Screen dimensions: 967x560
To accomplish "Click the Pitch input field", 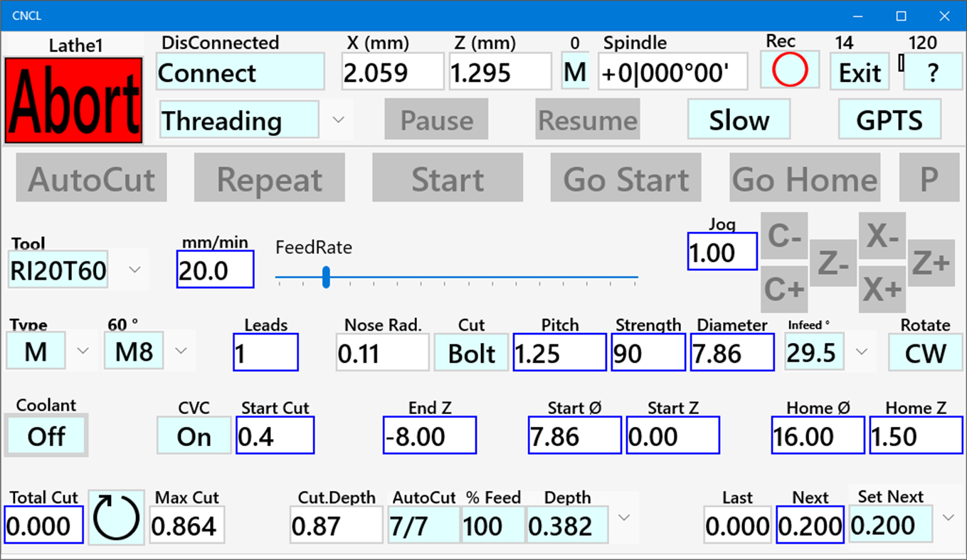I will (x=559, y=352).
